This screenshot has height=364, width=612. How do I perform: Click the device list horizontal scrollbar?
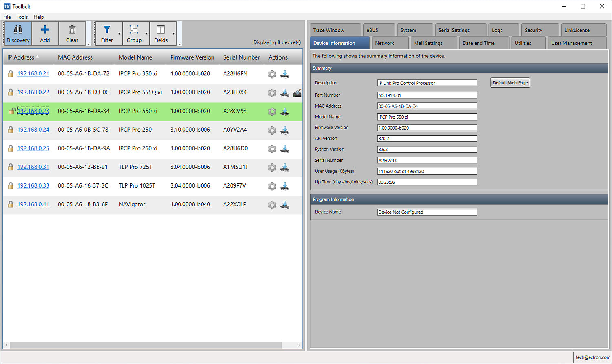pyautogui.click(x=146, y=345)
